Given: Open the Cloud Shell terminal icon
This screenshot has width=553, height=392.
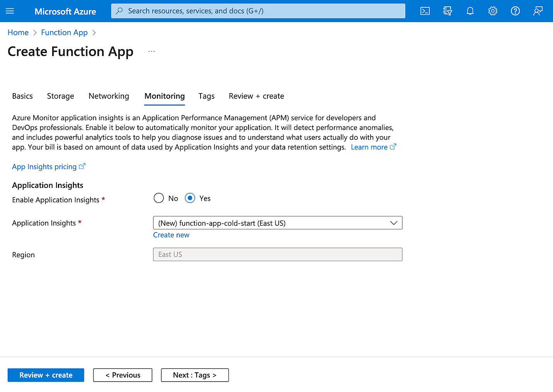Looking at the screenshot, I should point(425,11).
